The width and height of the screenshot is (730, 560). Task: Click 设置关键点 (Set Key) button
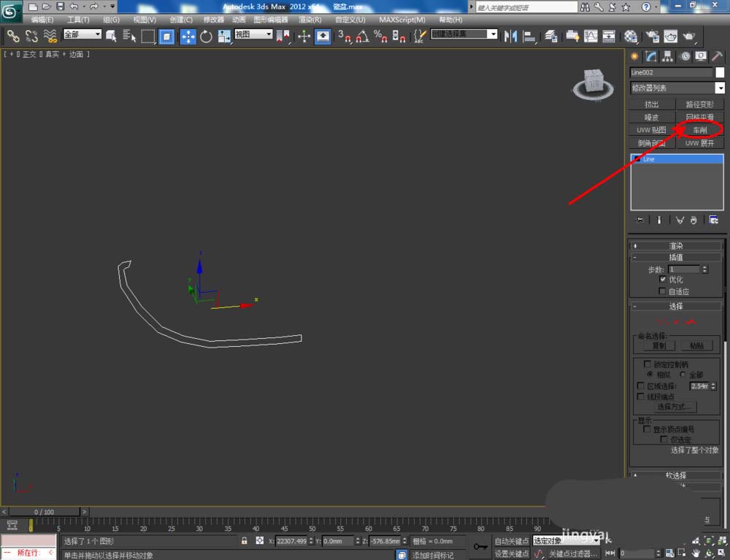[x=512, y=553]
